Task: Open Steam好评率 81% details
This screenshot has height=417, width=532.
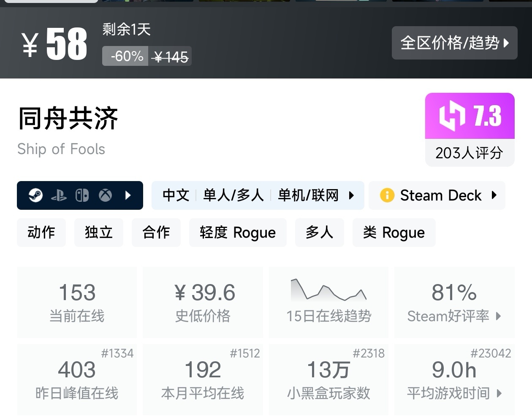Action: click(x=454, y=302)
